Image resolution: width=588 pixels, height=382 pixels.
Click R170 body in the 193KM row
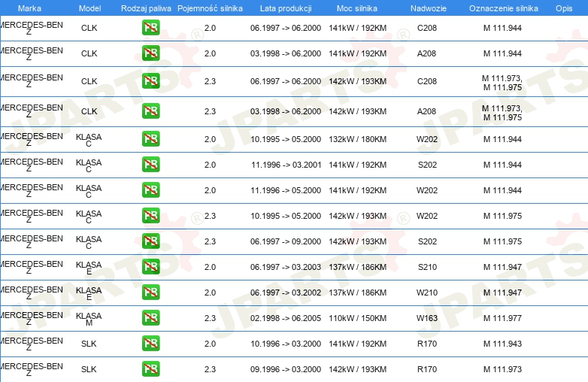(x=427, y=369)
